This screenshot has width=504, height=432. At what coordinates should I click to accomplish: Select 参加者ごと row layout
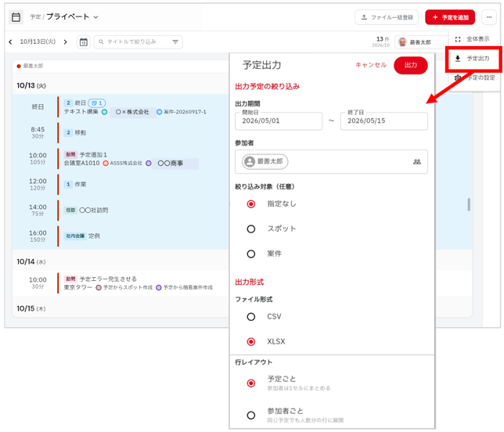[x=251, y=415]
